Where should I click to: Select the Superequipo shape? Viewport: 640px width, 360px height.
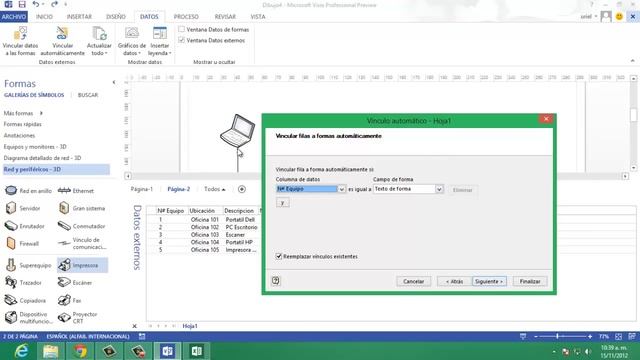[x=28, y=265]
